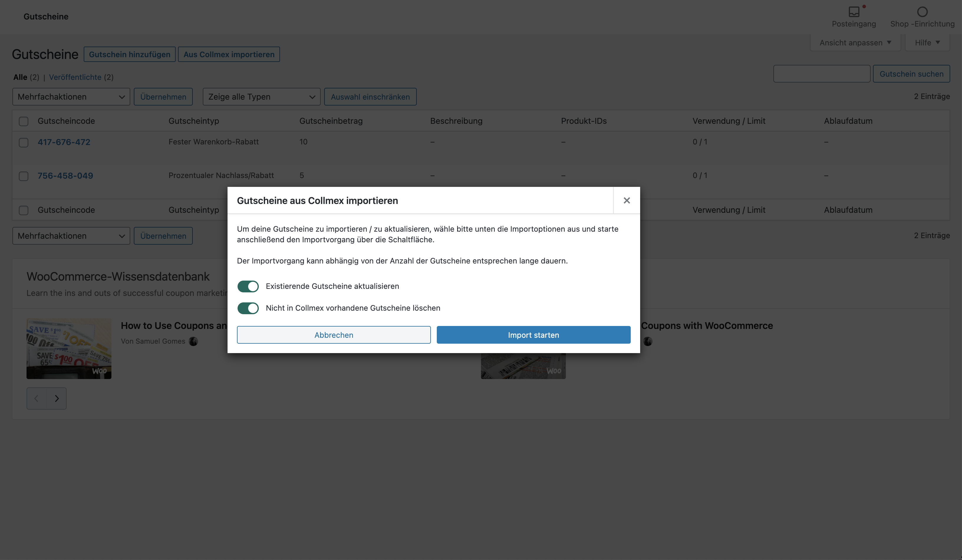
Task: Click the Gutscheinbetrag column header
Action: (x=331, y=121)
